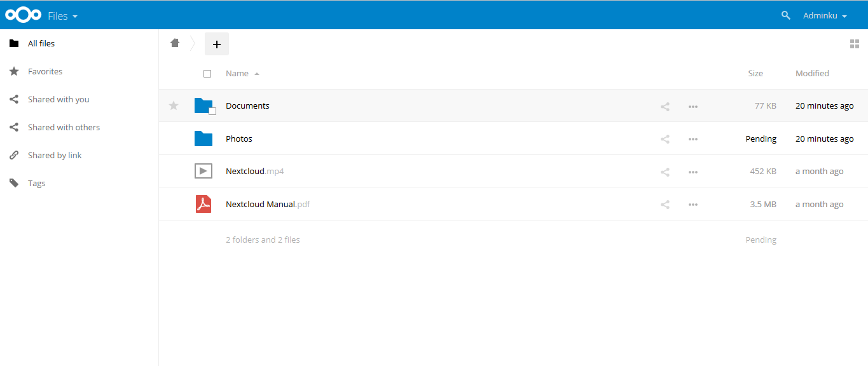Click the Photos folder icon
This screenshot has height=366, width=868.
tap(203, 139)
